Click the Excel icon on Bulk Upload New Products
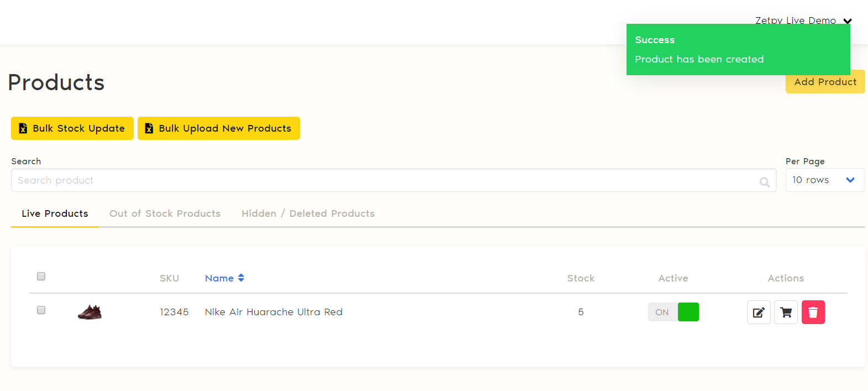868x391 pixels. pos(149,128)
